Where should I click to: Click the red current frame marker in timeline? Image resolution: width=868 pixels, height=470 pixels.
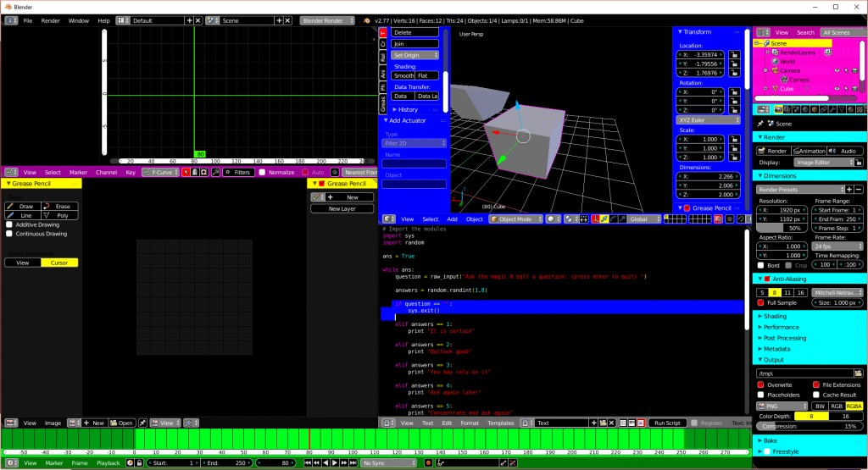tap(309, 439)
